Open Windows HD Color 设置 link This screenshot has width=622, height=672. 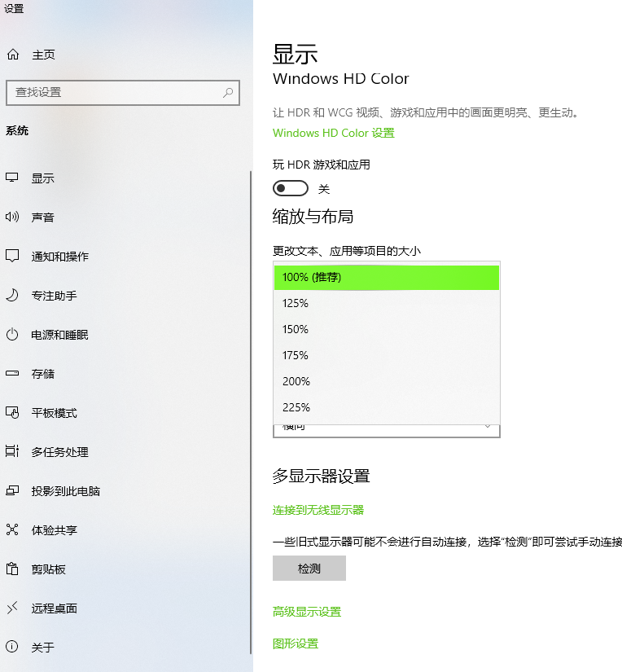coord(333,133)
